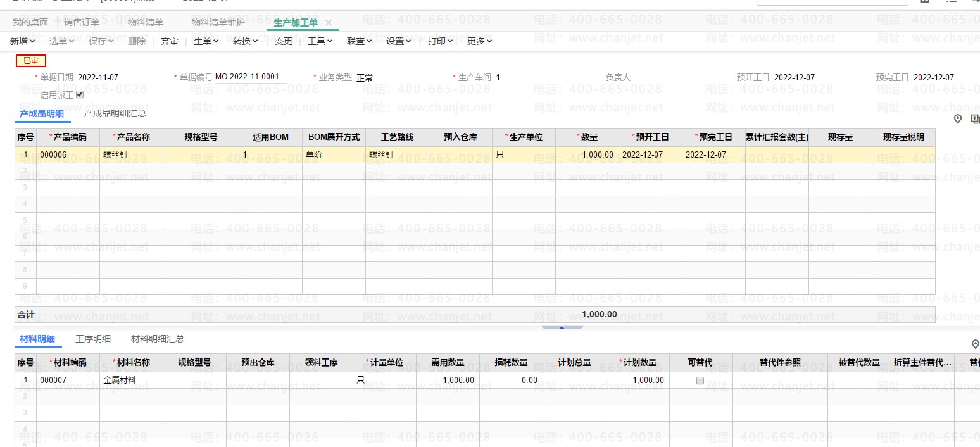This screenshot has height=447, width=980.
Task: Open the 生单 dropdown menu
Action: pos(206,41)
